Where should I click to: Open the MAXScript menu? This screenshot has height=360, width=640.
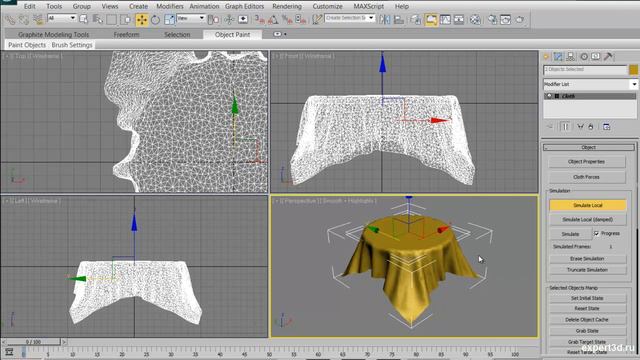369,7
